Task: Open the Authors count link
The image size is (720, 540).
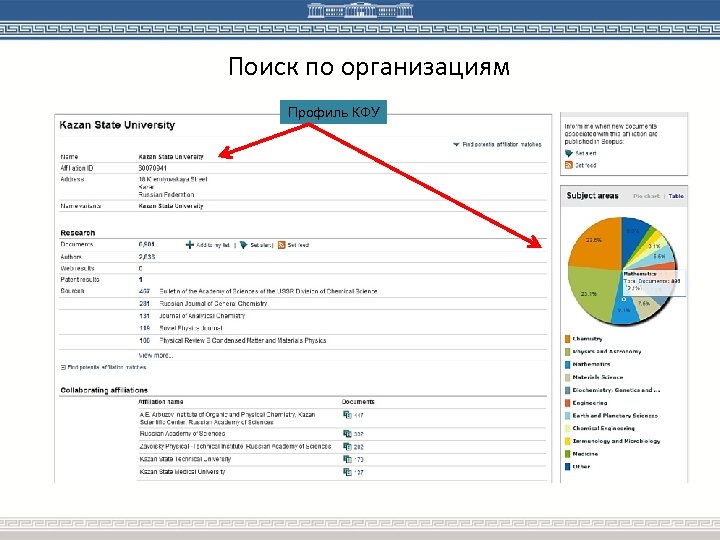Action: point(146,257)
